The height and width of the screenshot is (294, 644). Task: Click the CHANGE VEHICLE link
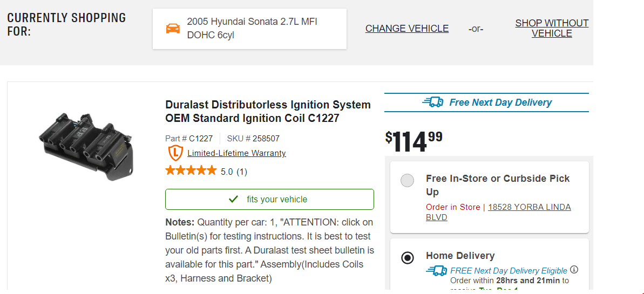(406, 29)
